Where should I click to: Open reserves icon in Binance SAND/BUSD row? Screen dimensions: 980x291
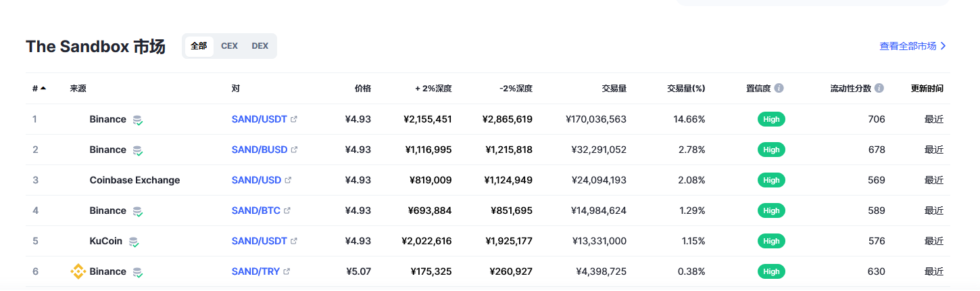point(138,150)
